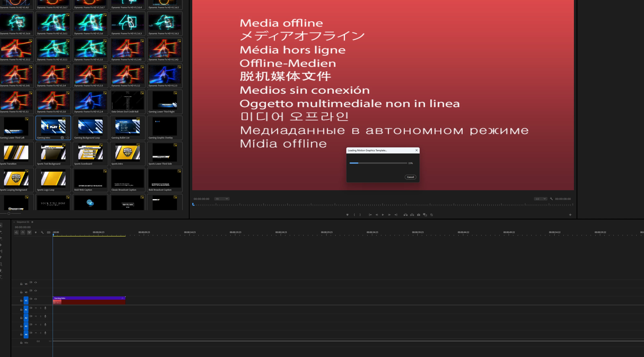Open the Button Editor plus icon
The height and width of the screenshot is (357, 644).
(x=570, y=215)
